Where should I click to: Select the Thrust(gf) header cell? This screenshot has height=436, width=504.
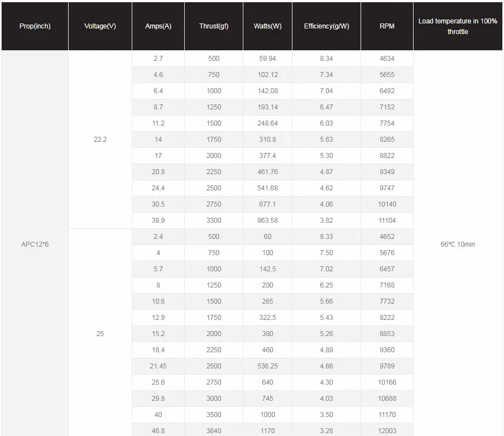[x=214, y=26]
